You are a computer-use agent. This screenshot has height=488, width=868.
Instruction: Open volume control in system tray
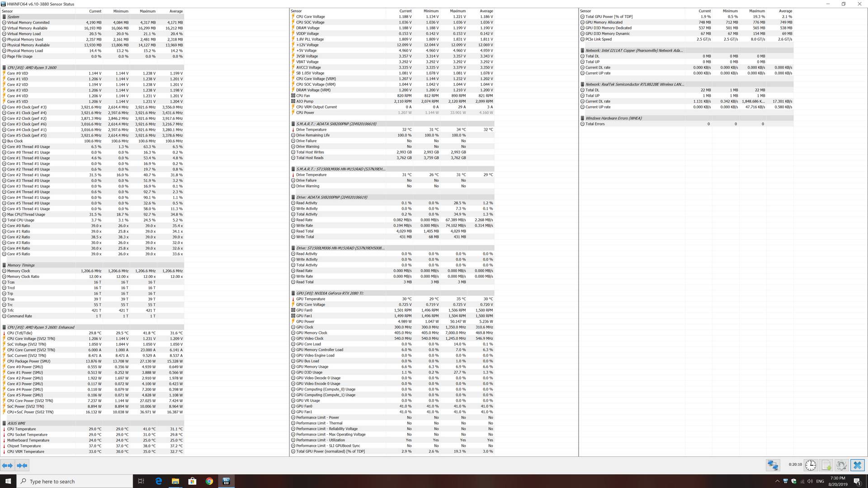[x=810, y=481]
